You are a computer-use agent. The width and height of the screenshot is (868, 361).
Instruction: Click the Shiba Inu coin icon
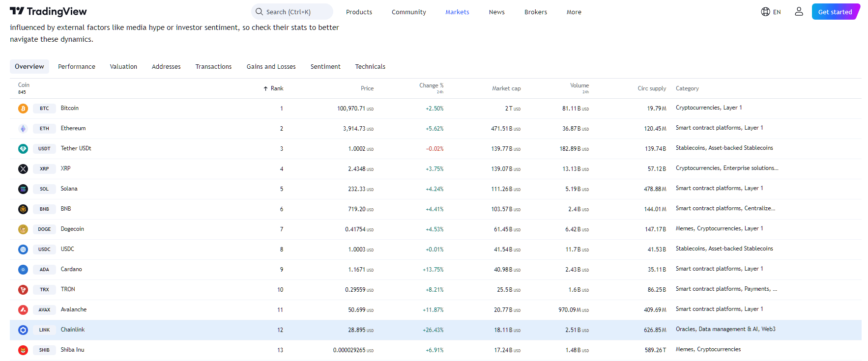[x=23, y=350]
